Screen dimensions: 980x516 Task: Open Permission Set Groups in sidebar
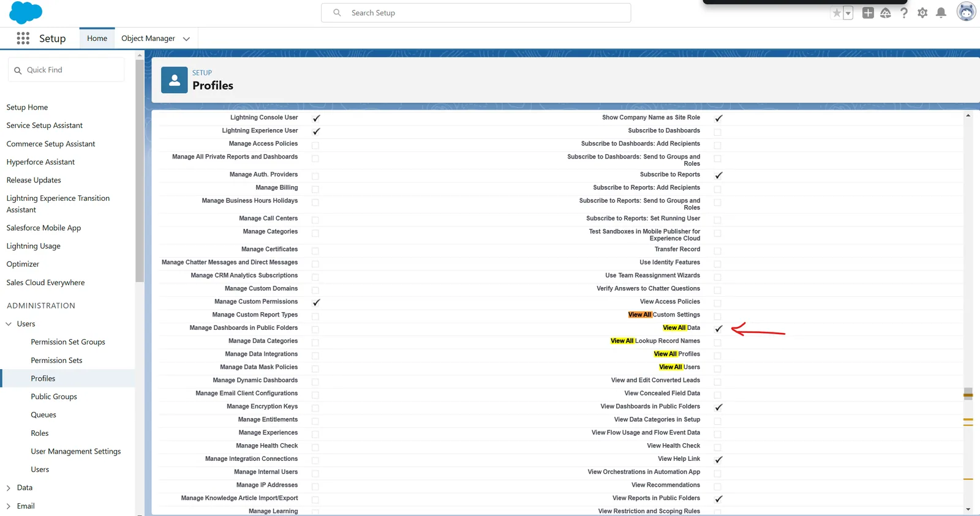click(68, 342)
